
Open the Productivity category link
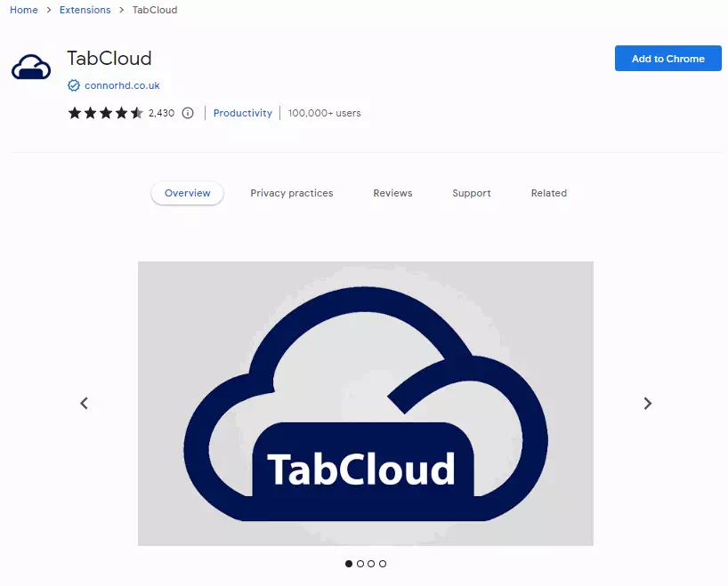click(243, 113)
